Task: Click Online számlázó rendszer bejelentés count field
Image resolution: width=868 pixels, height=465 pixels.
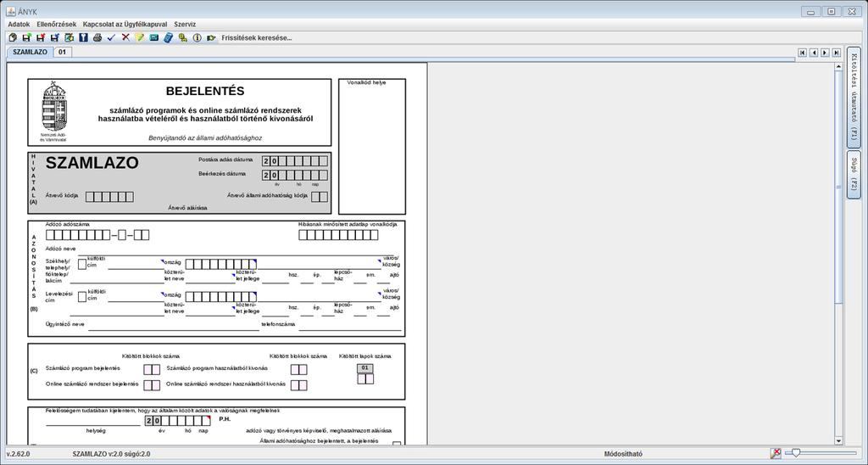Action: (x=152, y=385)
